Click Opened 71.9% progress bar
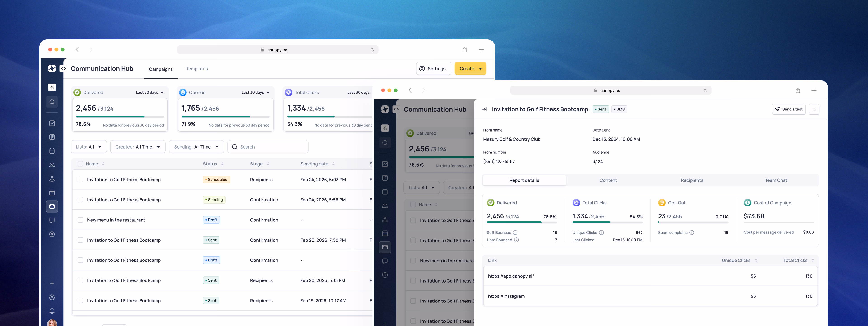868x326 pixels. pyautogui.click(x=225, y=117)
